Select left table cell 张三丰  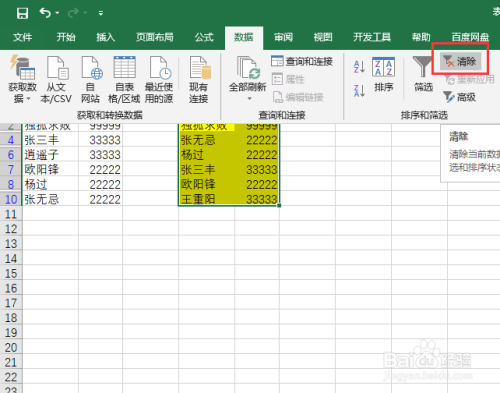click(50, 140)
